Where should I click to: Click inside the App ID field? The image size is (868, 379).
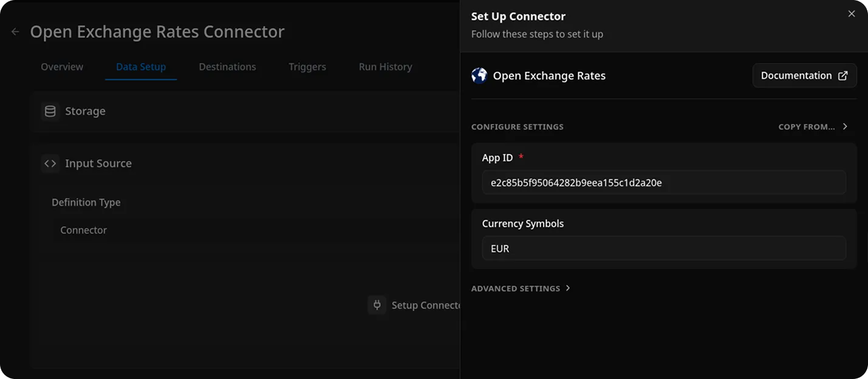tap(663, 182)
